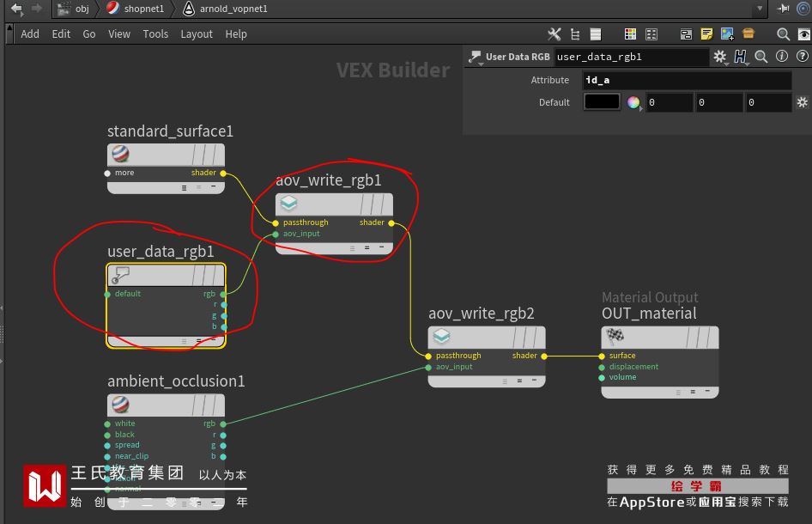Click the orange box icon in toolbar

click(x=748, y=34)
